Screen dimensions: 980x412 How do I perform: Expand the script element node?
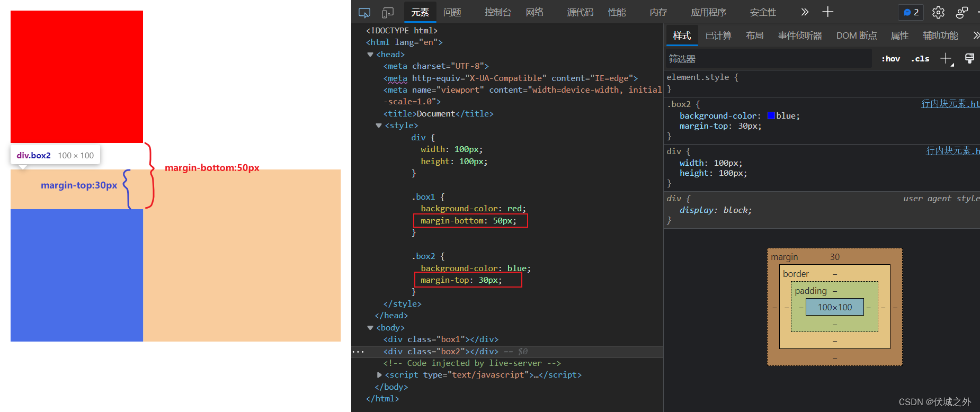coord(379,375)
